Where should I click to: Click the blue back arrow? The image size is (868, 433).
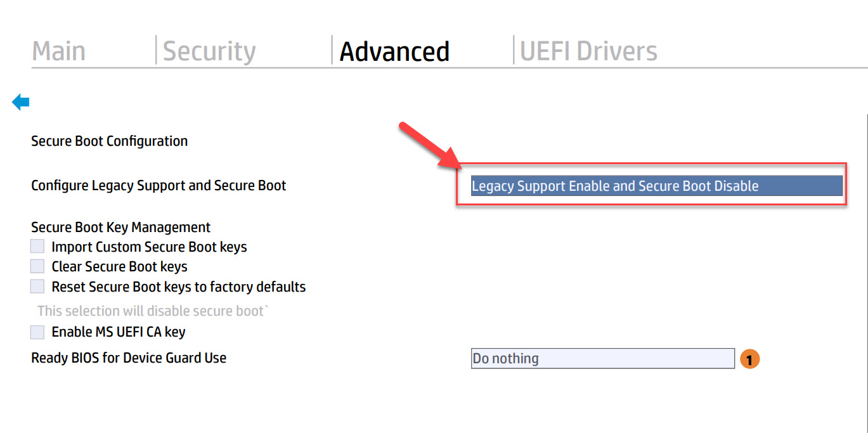pyautogui.click(x=20, y=101)
